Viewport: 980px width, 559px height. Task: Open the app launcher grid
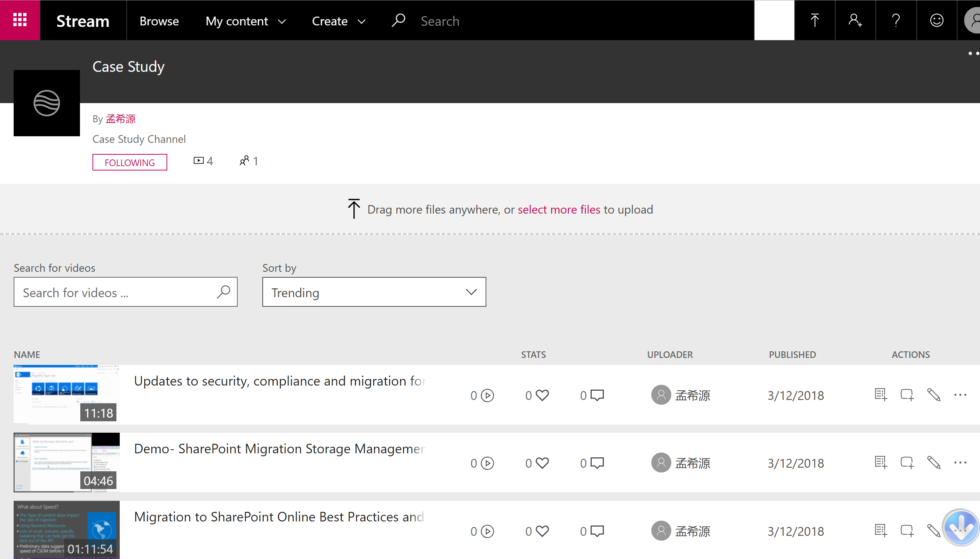tap(20, 20)
